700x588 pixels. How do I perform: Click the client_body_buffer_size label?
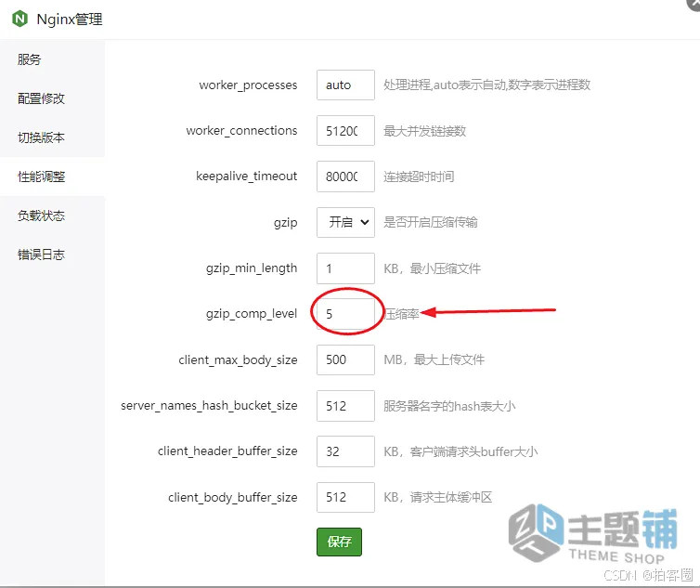233,498
